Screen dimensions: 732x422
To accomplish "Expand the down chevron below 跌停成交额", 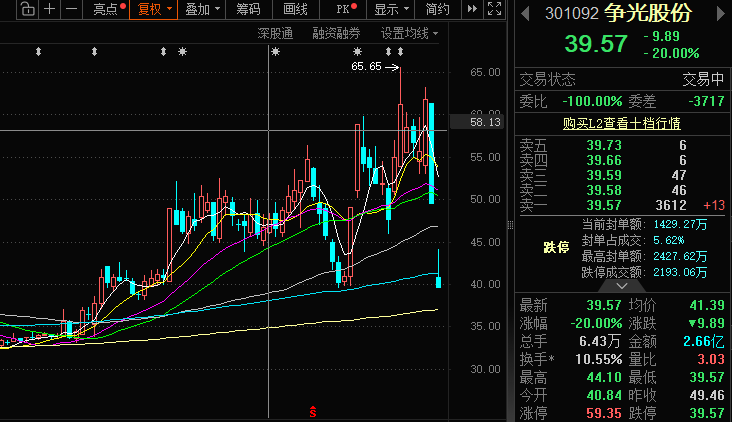I will (x=622, y=286).
